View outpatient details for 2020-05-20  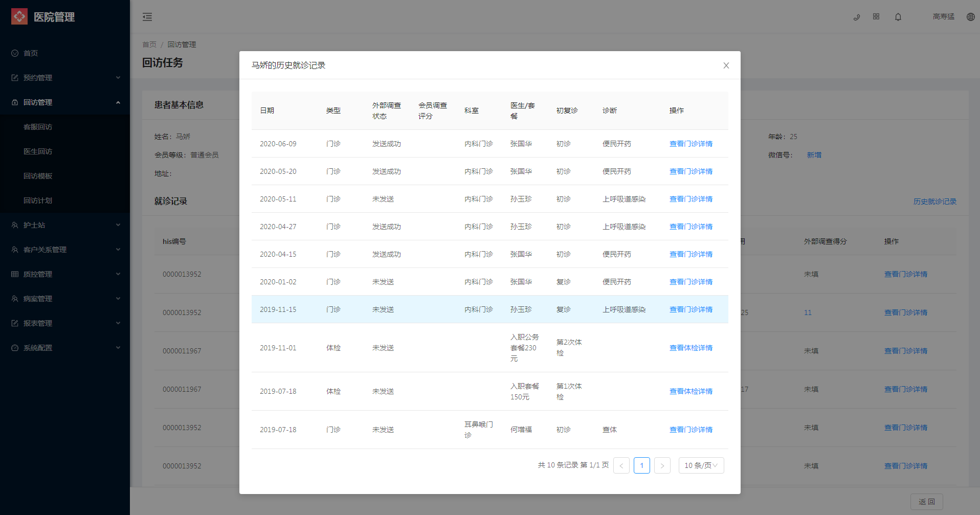pos(691,171)
